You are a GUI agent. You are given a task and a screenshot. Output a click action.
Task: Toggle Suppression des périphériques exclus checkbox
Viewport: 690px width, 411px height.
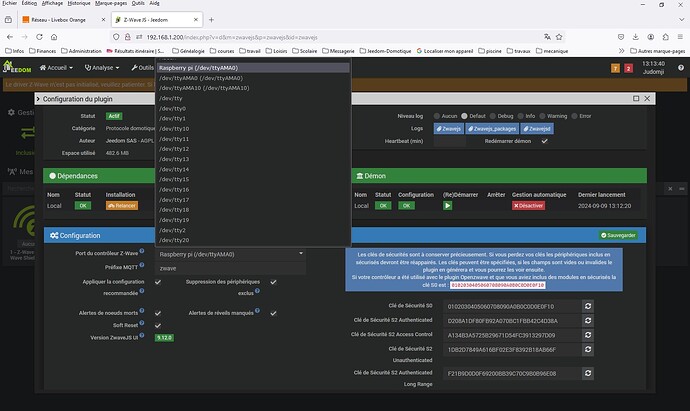[x=273, y=282]
